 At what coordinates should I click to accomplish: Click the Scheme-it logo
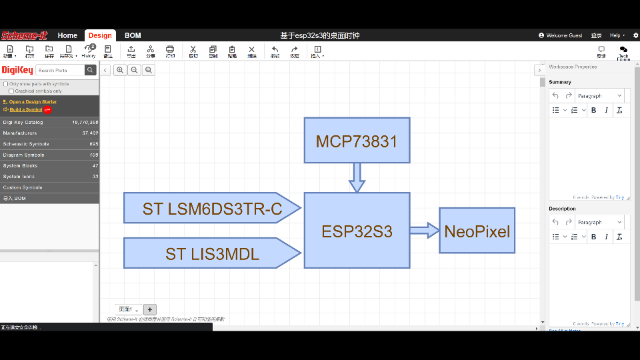point(24,36)
